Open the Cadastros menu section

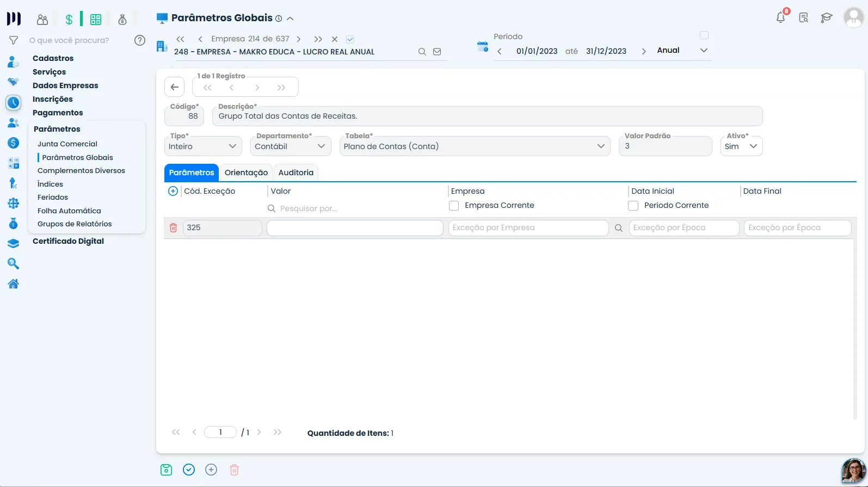coord(53,58)
